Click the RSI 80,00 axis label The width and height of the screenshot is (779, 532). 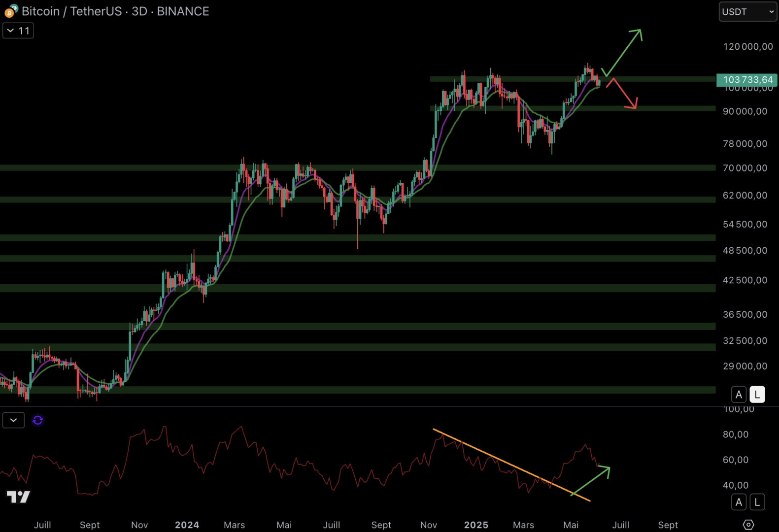click(x=736, y=434)
